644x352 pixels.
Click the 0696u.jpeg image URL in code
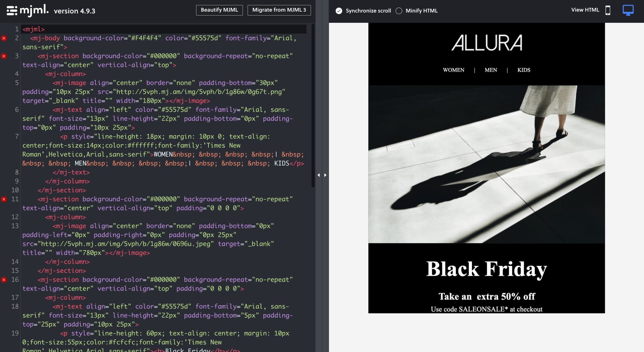pyautogui.click(x=126, y=244)
